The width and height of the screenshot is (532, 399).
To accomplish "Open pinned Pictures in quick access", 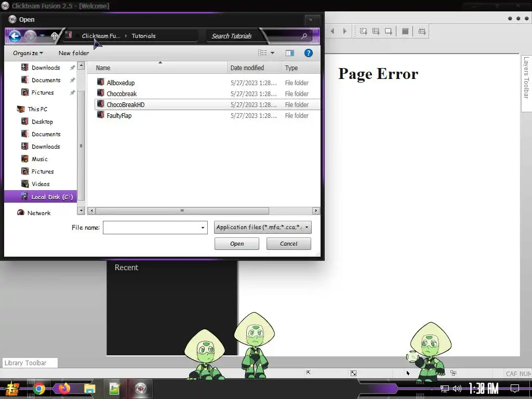I will pyautogui.click(x=43, y=92).
